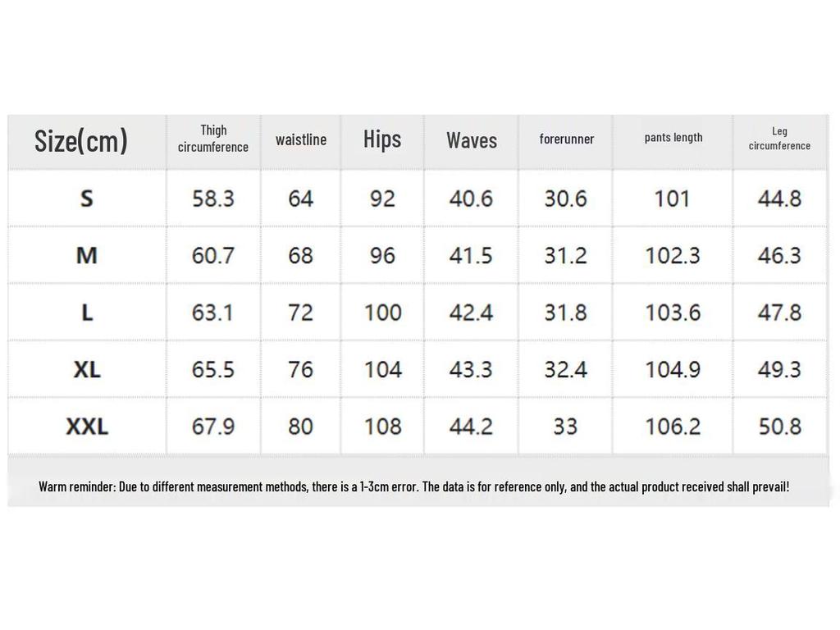Click the 58.3 thigh circumference cell
Viewport: 840px width, 630px height.
(x=213, y=199)
